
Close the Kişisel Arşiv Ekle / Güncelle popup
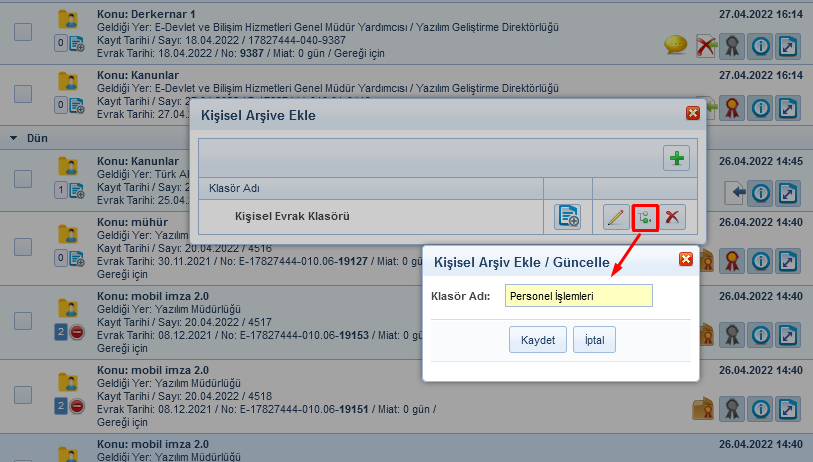point(685,260)
